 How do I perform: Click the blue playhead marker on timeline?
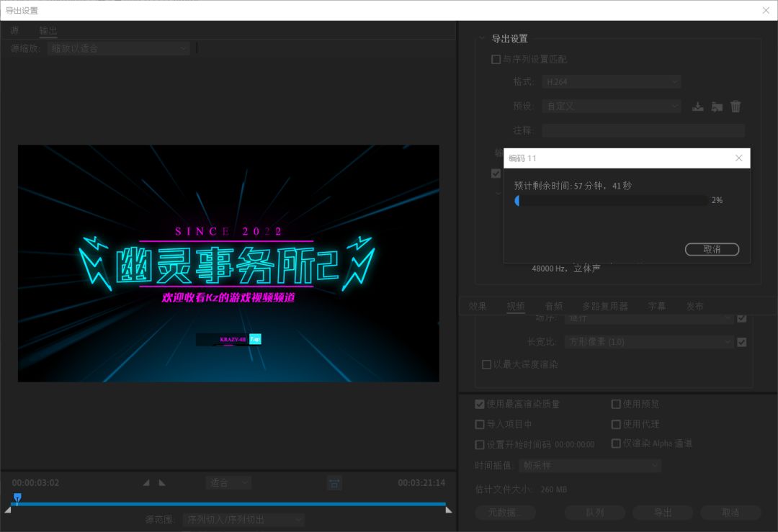[x=17, y=497]
